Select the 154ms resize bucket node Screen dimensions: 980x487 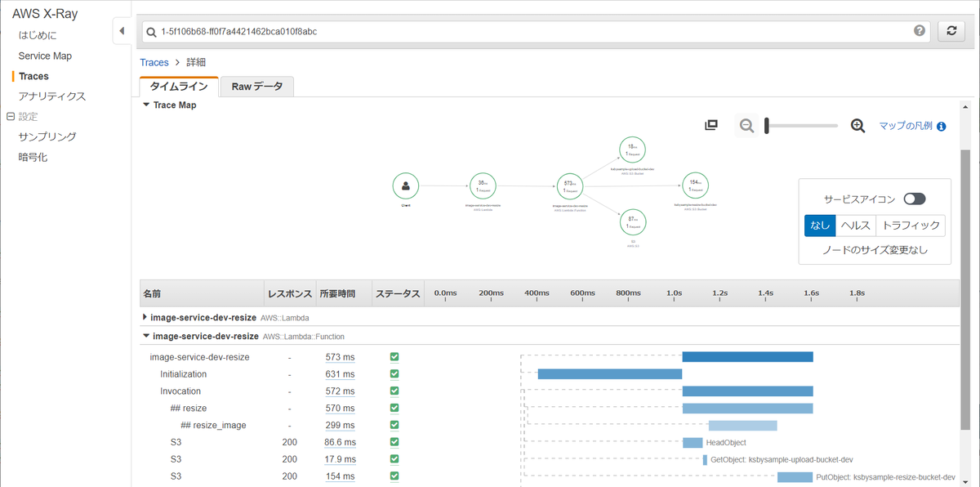(x=696, y=186)
